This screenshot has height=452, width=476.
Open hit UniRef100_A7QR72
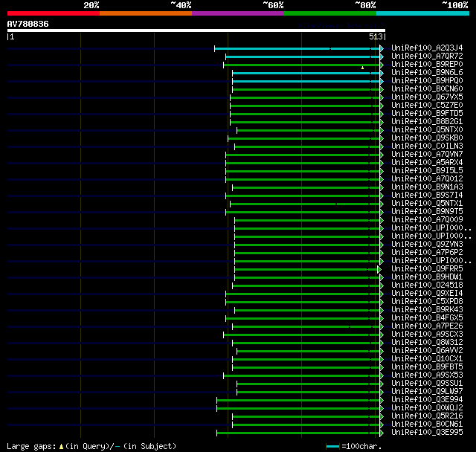click(x=427, y=56)
